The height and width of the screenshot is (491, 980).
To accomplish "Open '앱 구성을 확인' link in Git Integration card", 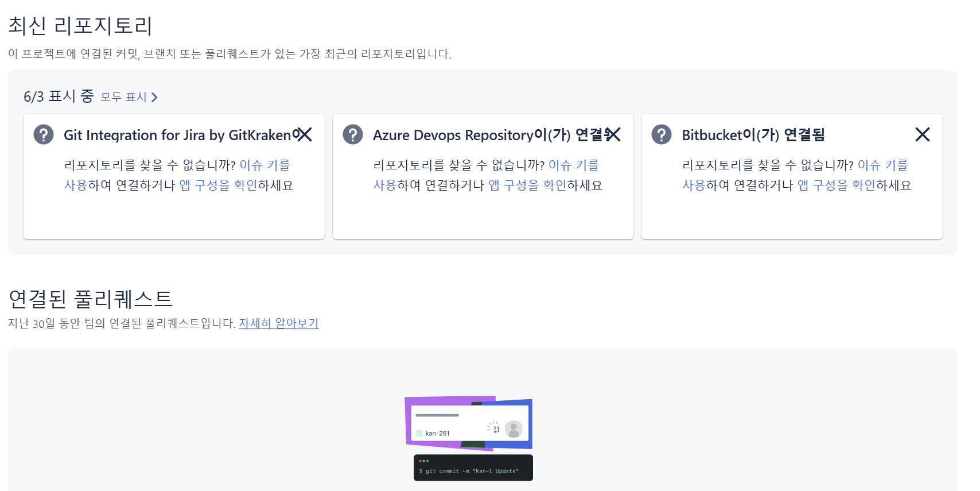I will coord(218,185).
